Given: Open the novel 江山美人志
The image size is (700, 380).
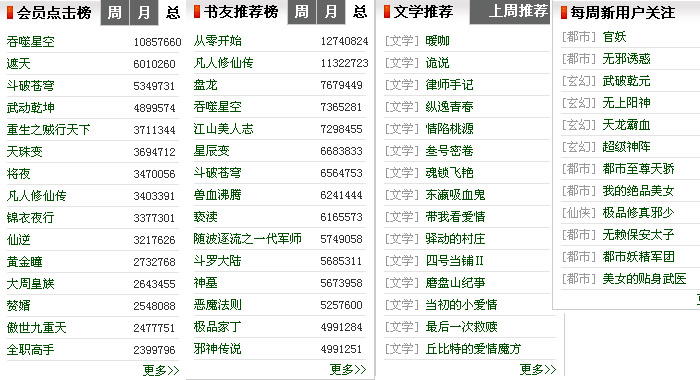Looking at the screenshot, I should [224, 129].
